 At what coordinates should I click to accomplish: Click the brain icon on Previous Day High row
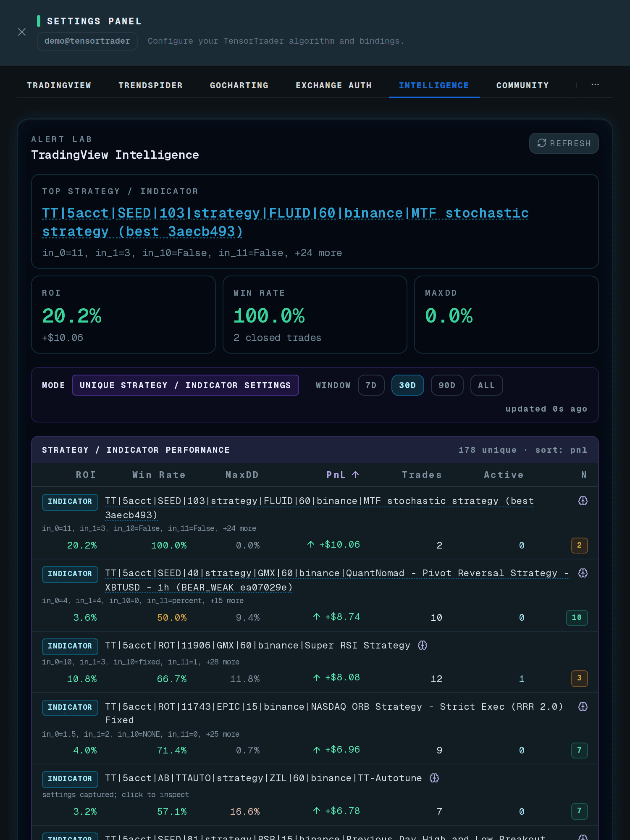(583, 837)
